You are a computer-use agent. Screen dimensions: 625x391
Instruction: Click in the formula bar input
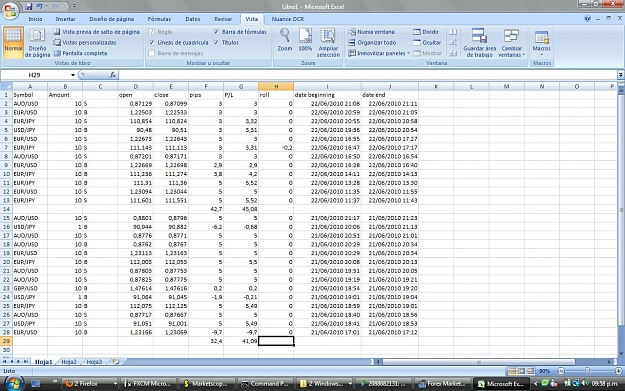(x=368, y=75)
